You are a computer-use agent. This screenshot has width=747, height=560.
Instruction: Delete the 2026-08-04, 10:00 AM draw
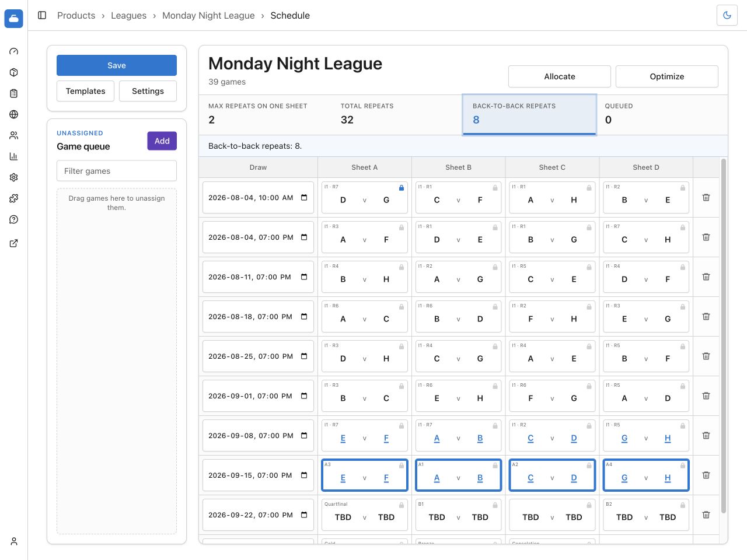coord(706,198)
